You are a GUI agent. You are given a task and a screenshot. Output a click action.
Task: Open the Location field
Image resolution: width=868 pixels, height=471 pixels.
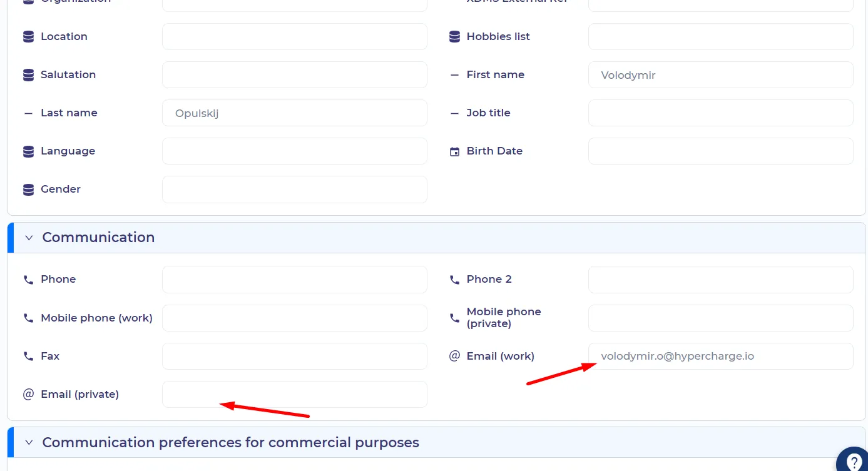pos(295,37)
